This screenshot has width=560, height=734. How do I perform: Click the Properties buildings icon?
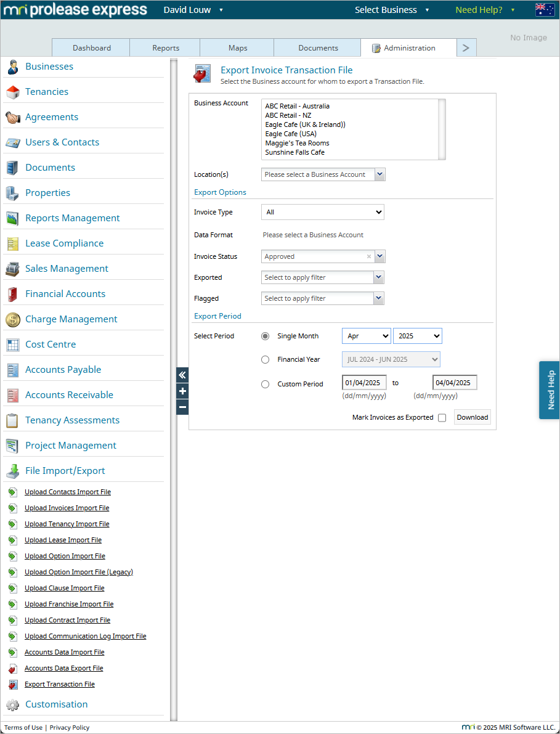coord(13,194)
